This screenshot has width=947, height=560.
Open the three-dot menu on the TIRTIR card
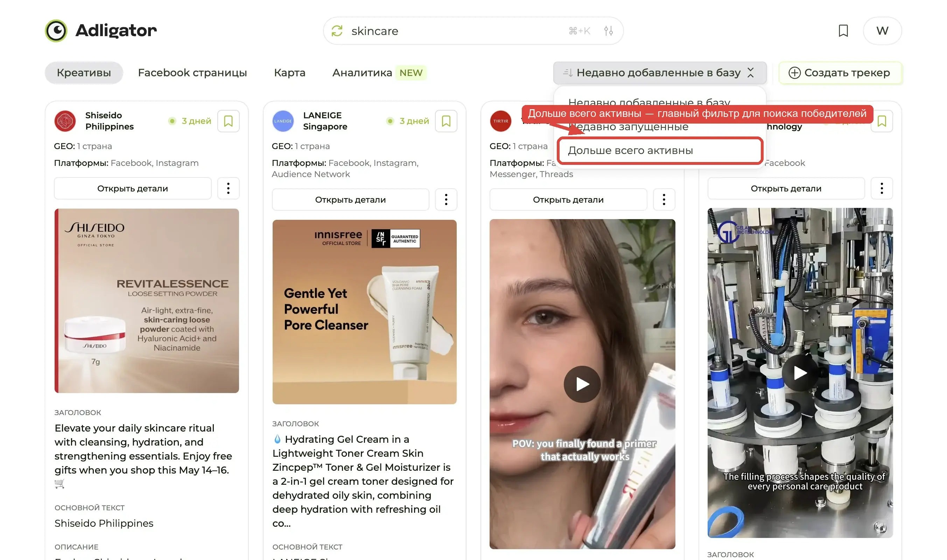(664, 199)
